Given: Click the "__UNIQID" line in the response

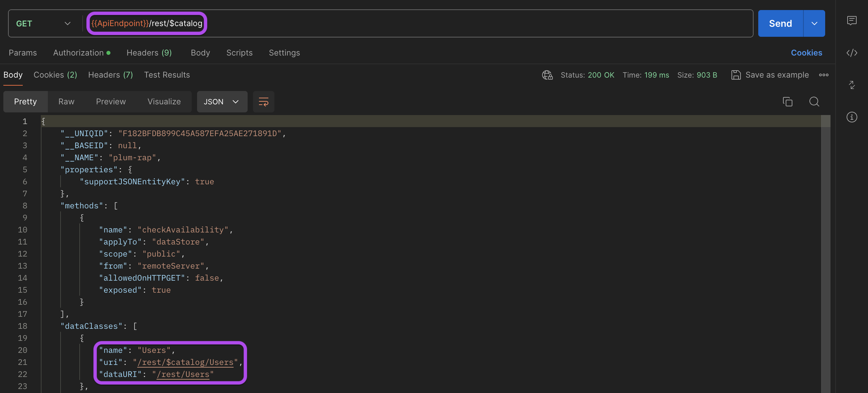Looking at the screenshot, I should click(173, 133).
